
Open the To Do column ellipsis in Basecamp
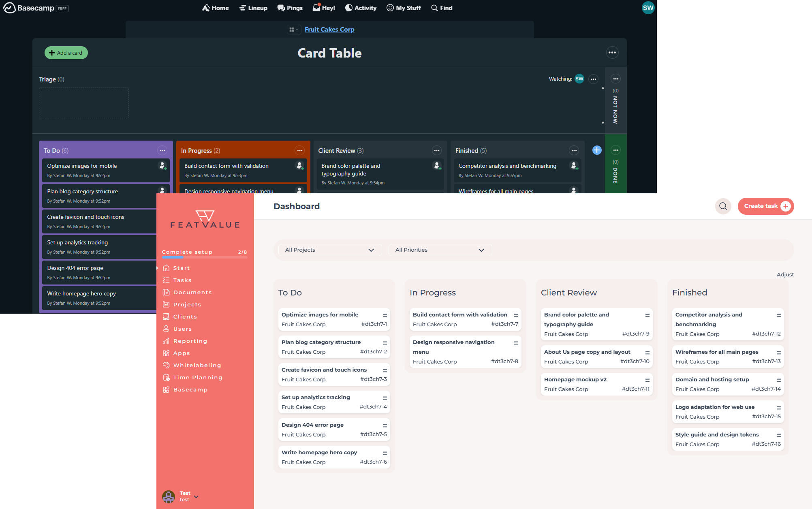(x=162, y=151)
